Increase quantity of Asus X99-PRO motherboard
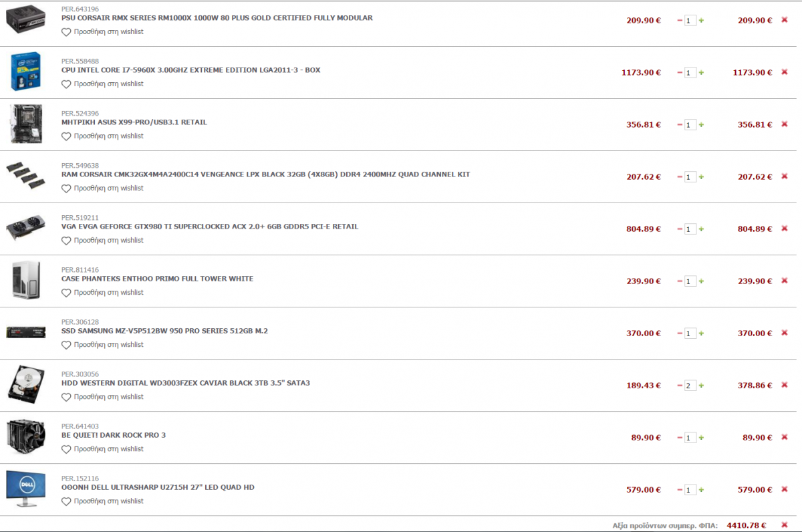The height and width of the screenshot is (532, 802). pos(701,124)
